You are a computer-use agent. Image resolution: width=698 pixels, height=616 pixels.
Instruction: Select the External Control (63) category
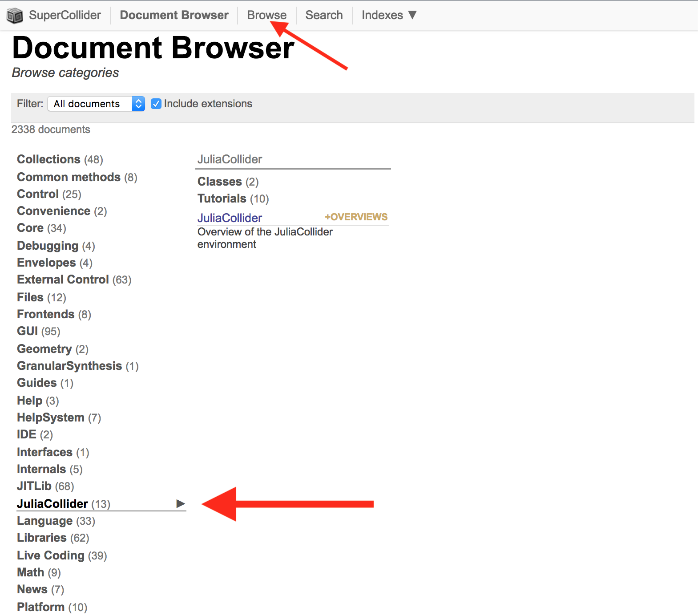pos(74,280)
